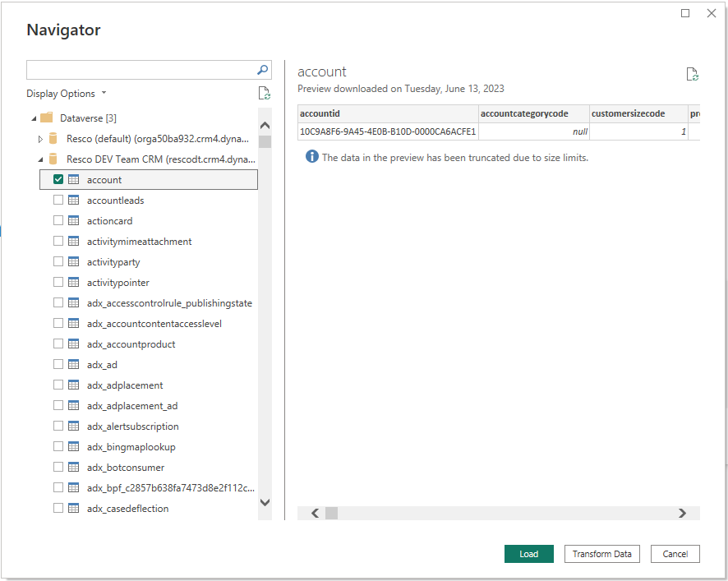Check the accountleads checkbox
This screenshot has height=581, width=728.
[58, 200]
